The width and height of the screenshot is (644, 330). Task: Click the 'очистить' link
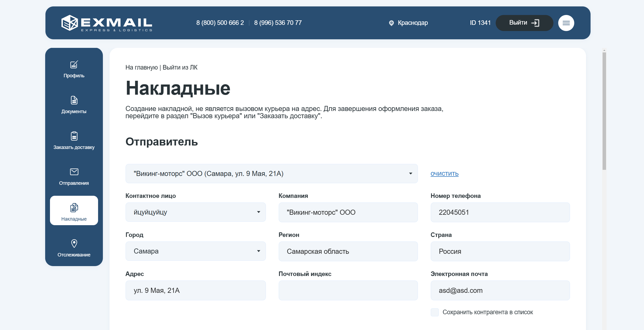click(x=444, y=174)
